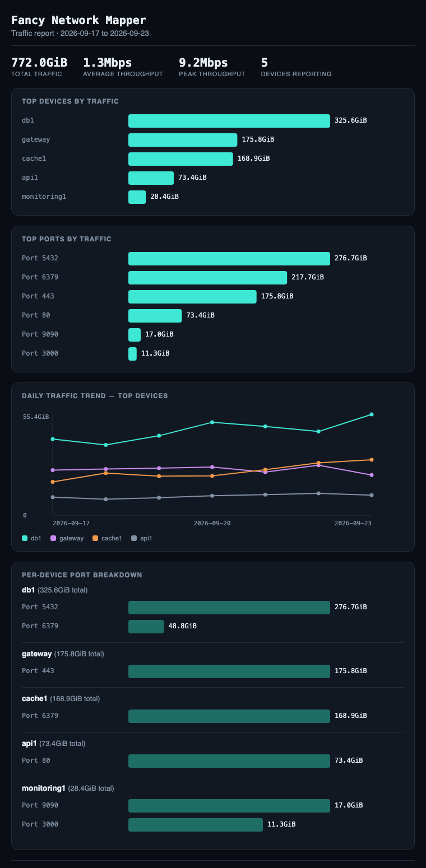Click the 217.7GiB value in Top Ports

pos(308,277)
